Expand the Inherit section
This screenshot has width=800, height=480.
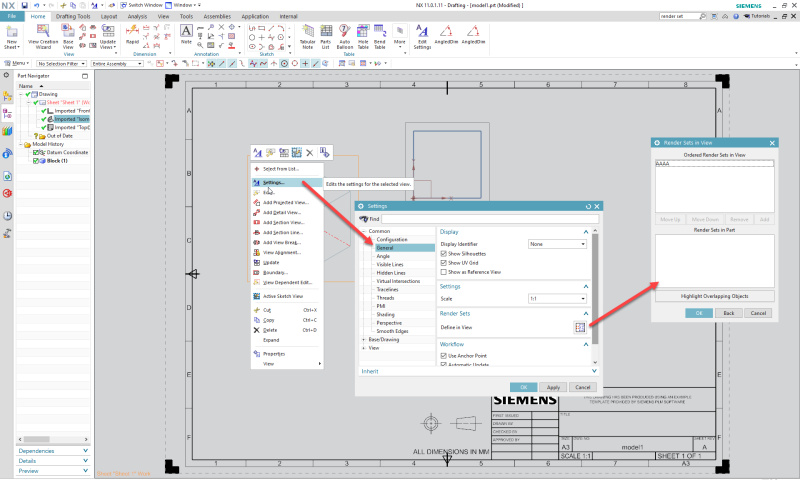point(594,371)
